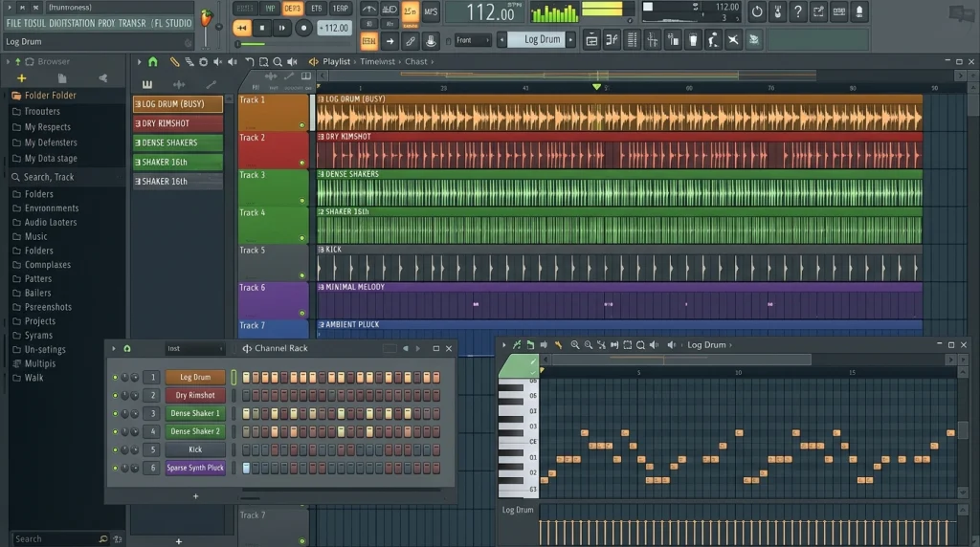Open the piano roll shortcut icon (3f)
This screenshot has height=547, width=980.
612,40
